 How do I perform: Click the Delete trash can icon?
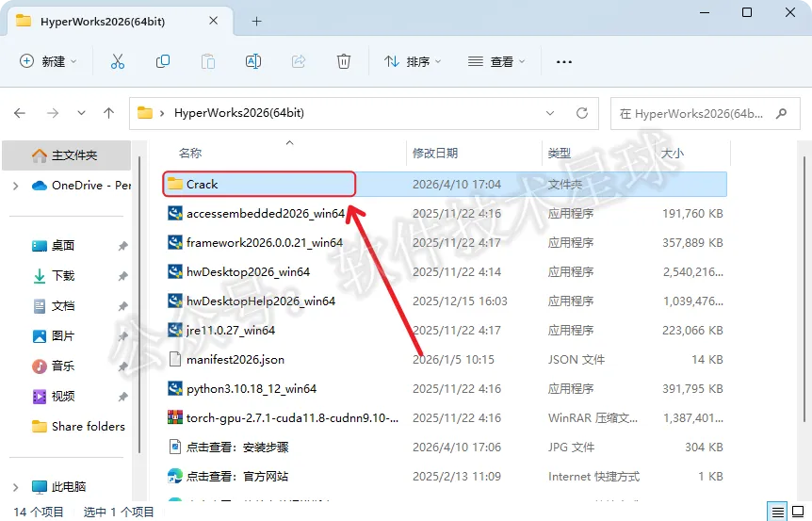343,61
